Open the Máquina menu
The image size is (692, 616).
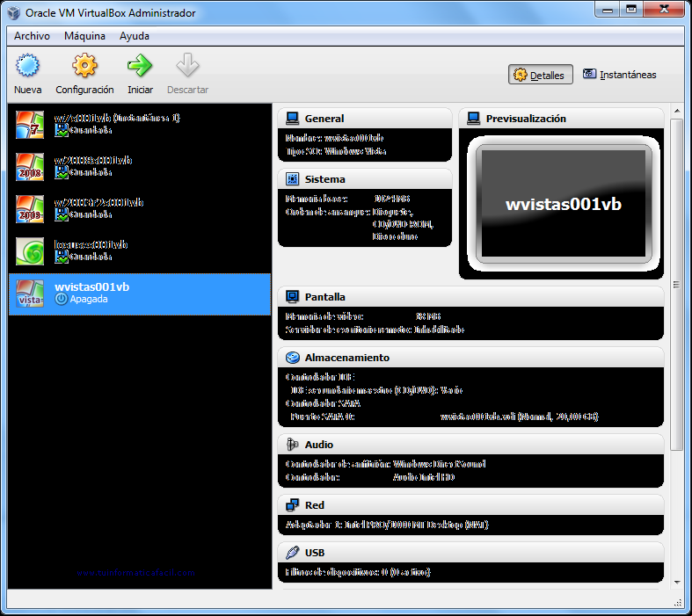(84, 36)
